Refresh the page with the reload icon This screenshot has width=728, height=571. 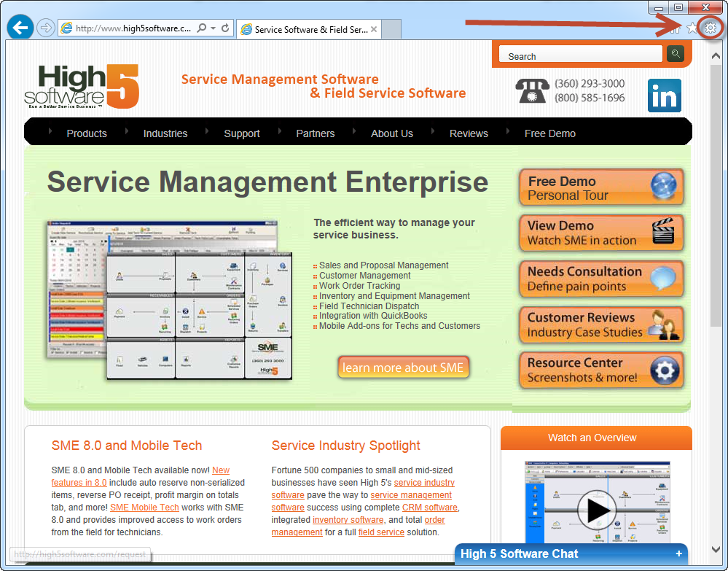225,28
